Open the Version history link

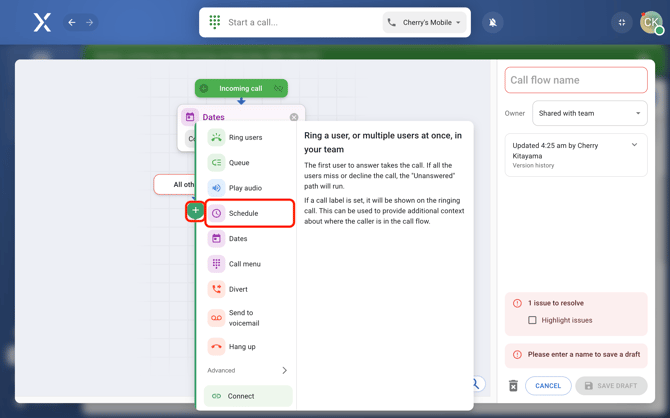(x=533, y=165)
